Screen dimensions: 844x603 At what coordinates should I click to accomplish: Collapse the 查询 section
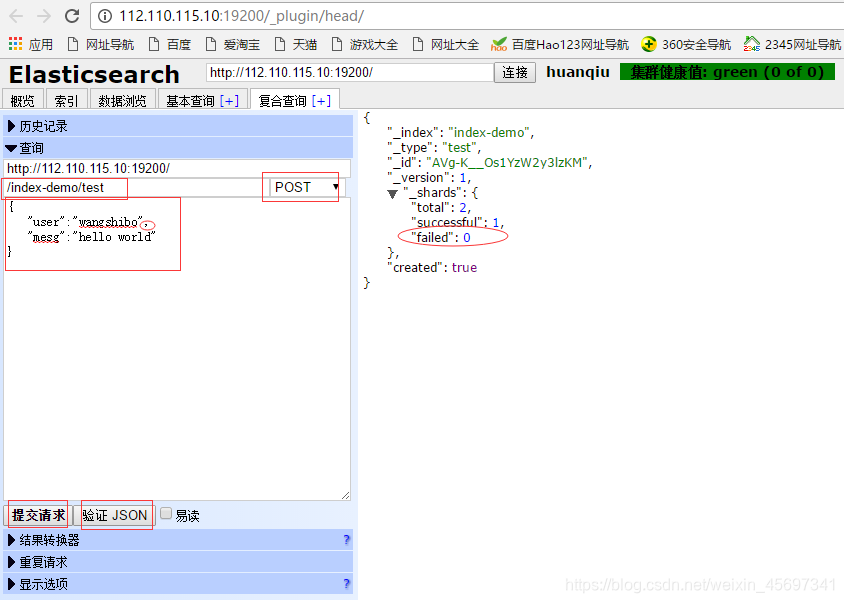pyautogui.click(x=178, y=148)
